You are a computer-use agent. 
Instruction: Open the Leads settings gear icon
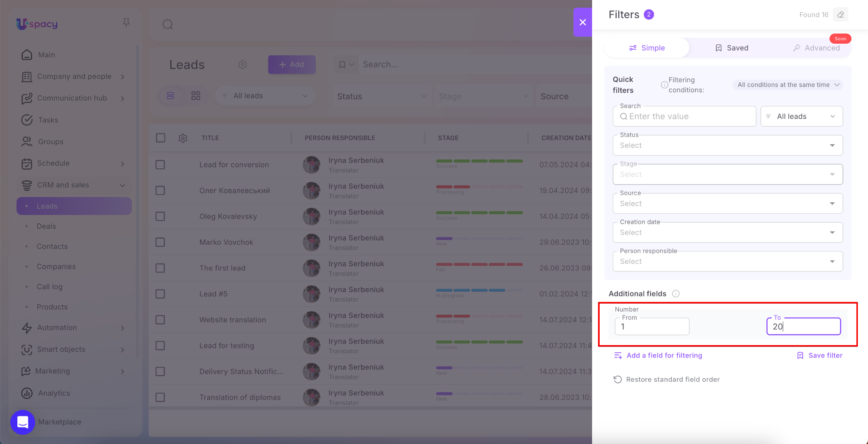click(x=242, y=64)
